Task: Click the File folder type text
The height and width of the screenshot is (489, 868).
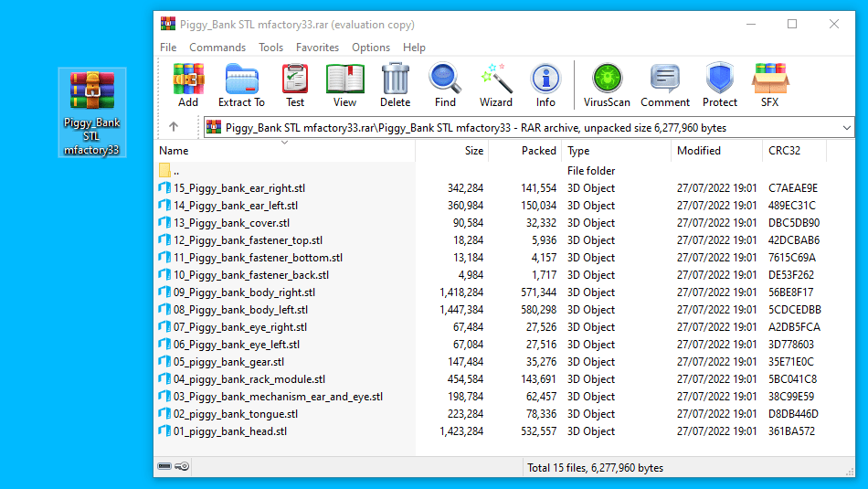Action: tap(591, 171)
